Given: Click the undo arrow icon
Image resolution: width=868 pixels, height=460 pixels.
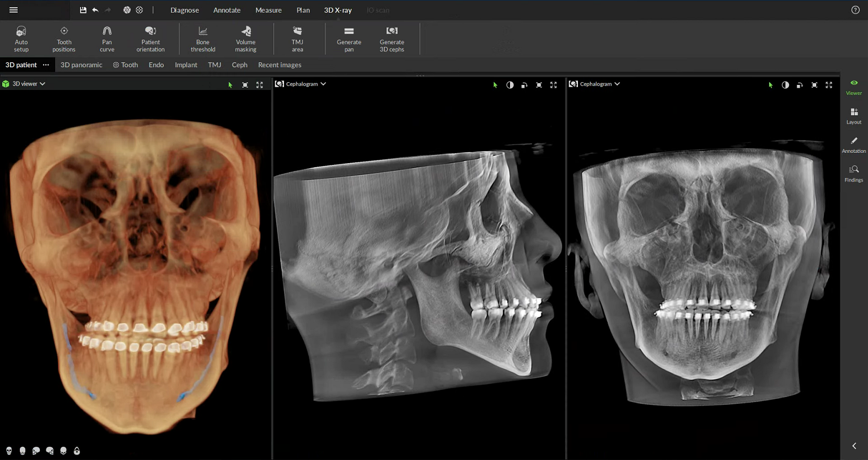Looking at the screenshot, I should coord(95,10).
